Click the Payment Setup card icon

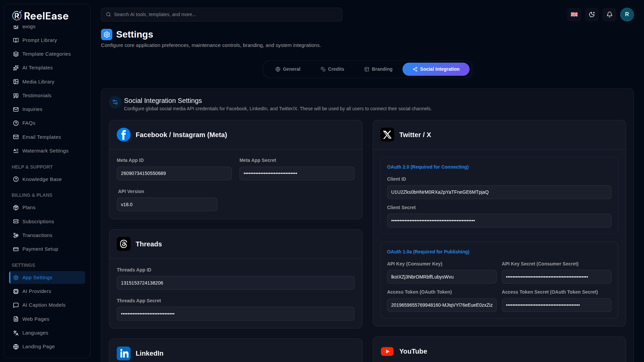point(16,249)
